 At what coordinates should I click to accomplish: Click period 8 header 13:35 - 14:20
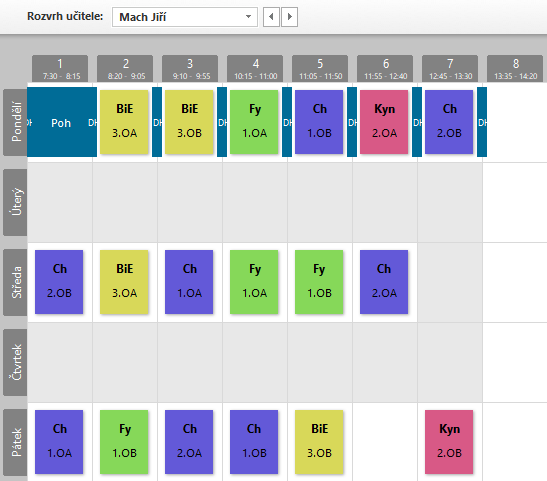click(x=515, y=69)
